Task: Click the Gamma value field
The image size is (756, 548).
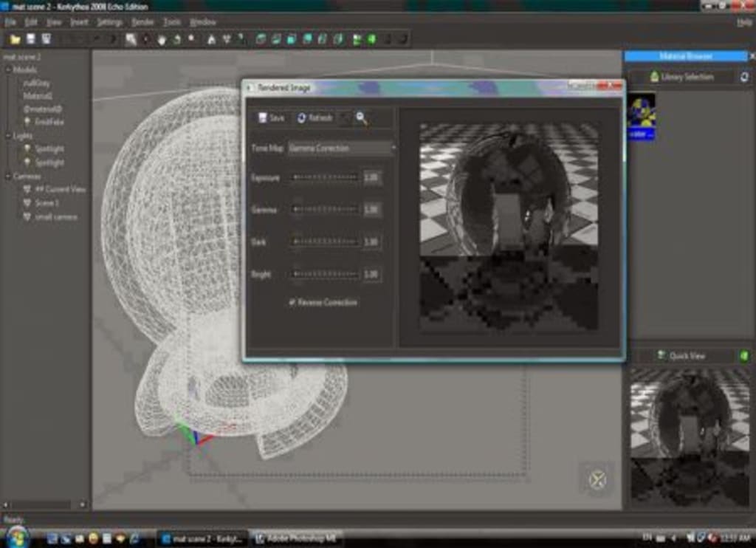Action: pos(372,209)
